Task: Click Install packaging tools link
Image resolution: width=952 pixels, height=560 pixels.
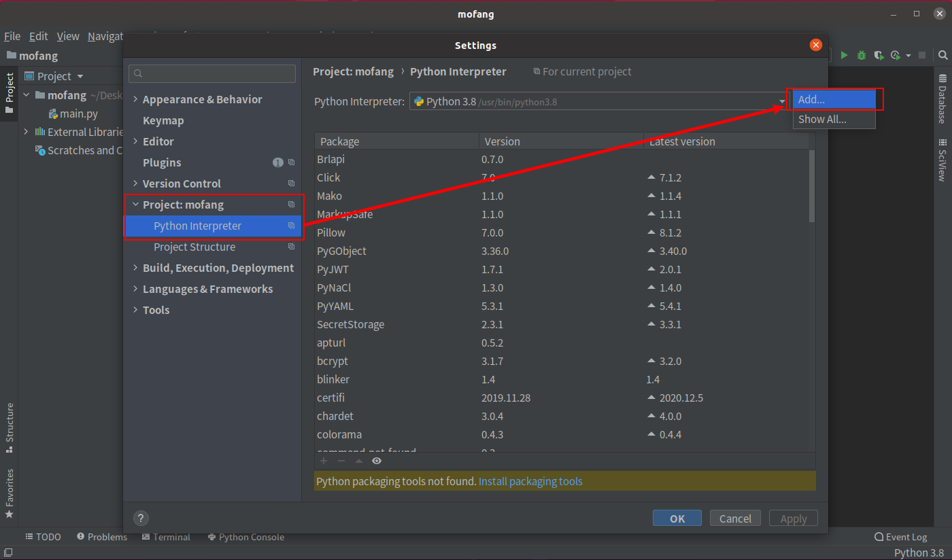Action: point(530,481)
